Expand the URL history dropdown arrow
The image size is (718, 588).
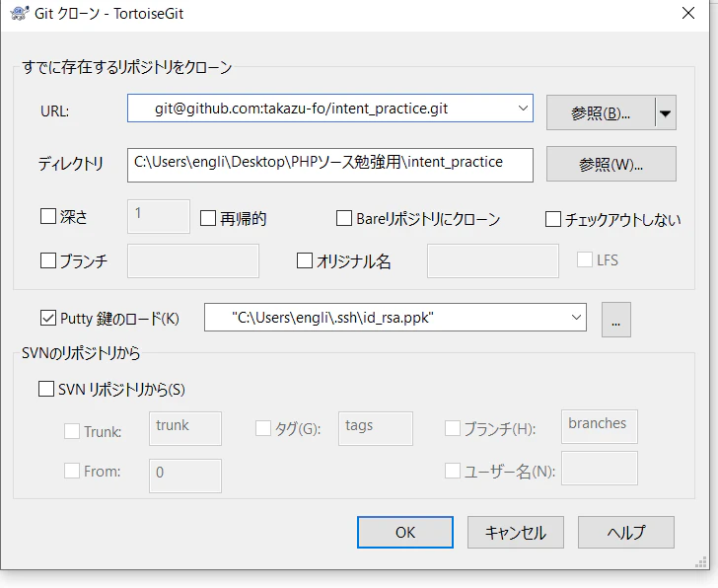point(523,109)
